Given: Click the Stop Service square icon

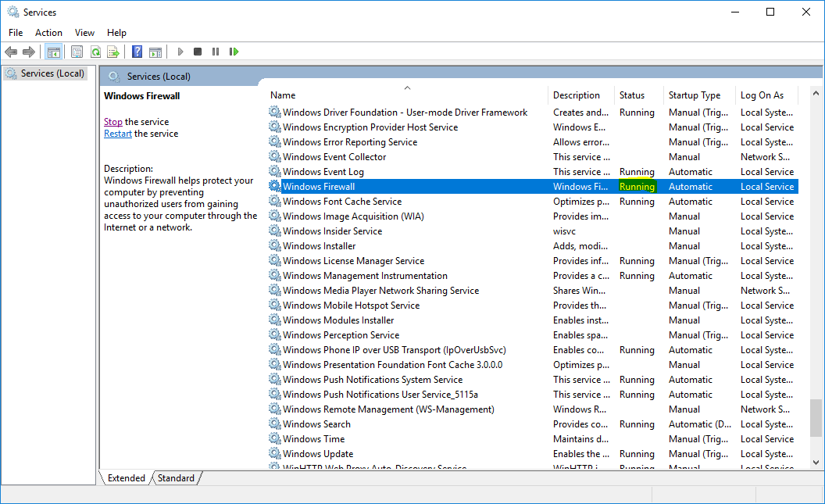Looking at the screenshot, I should click(x=198, y=52).
